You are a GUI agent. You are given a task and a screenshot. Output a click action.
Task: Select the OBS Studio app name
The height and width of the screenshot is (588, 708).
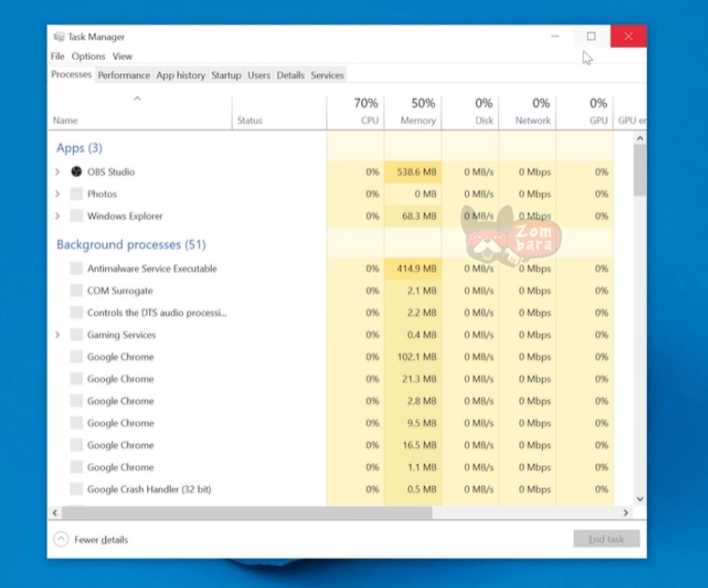(x=111, y=172)
